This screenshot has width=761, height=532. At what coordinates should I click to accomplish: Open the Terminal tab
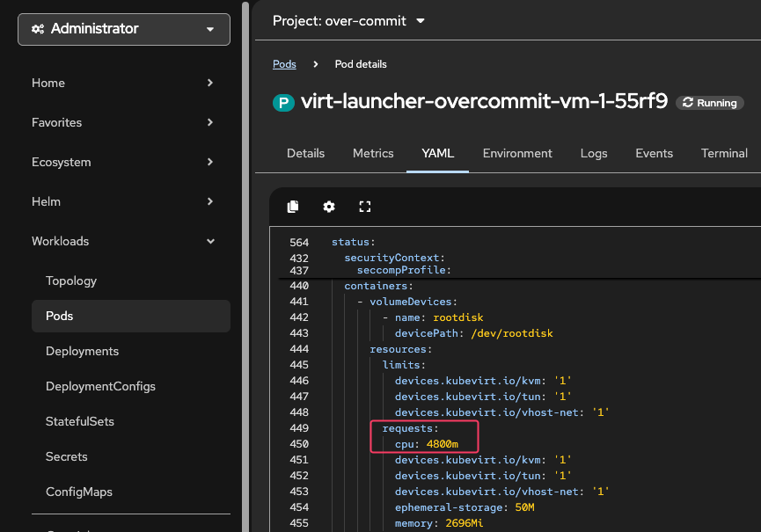(724, 153)
